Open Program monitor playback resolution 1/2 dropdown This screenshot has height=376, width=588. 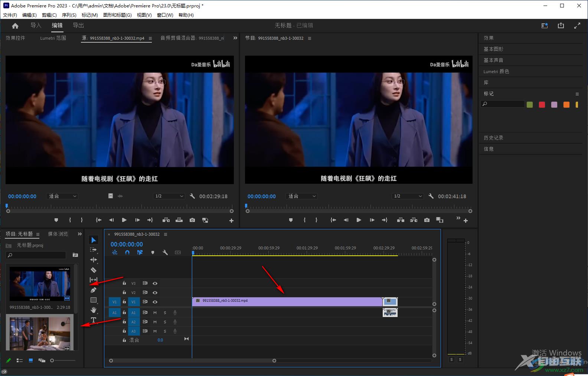click(408, 196)
